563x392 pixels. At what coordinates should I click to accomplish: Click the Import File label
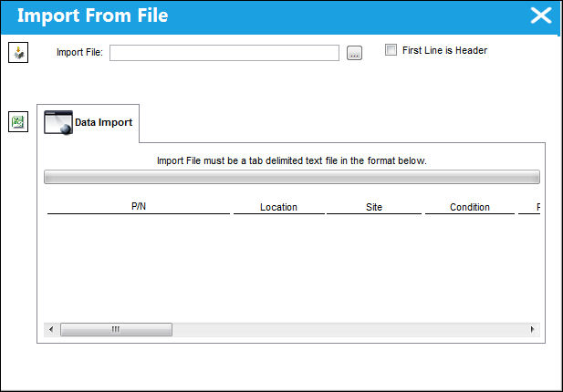coord(79,52)
